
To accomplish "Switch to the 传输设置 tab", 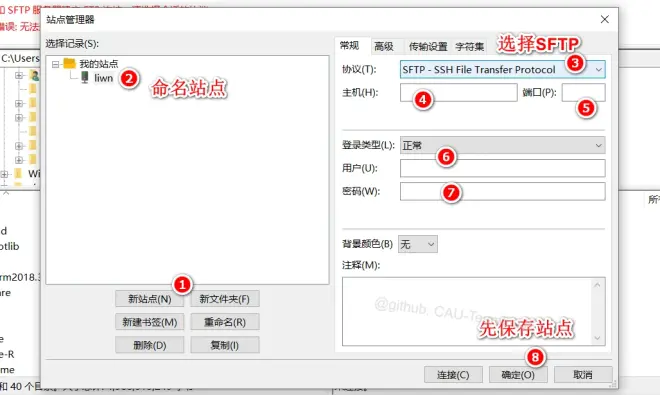I will [x=428, y=46].
